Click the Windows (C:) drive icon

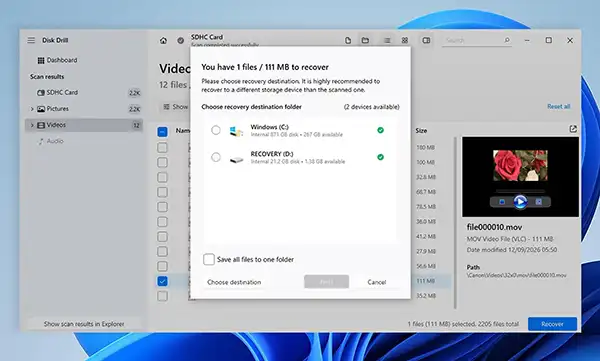pos(236,131)
